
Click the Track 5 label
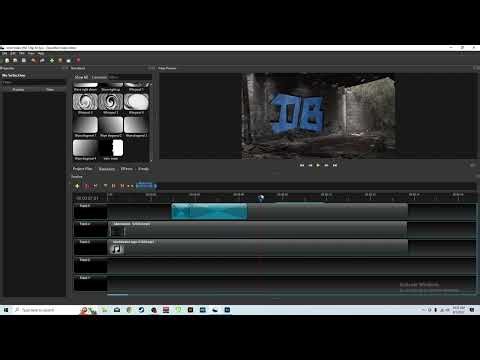click(85, 206)
